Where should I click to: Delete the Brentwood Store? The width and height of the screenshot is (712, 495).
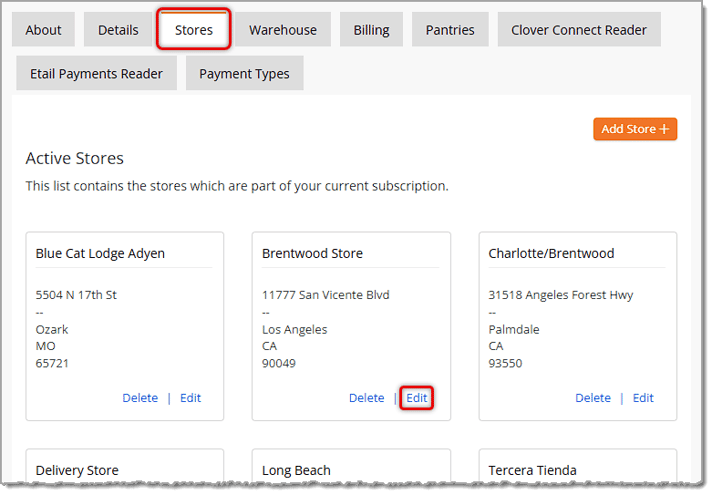point(366,398)
